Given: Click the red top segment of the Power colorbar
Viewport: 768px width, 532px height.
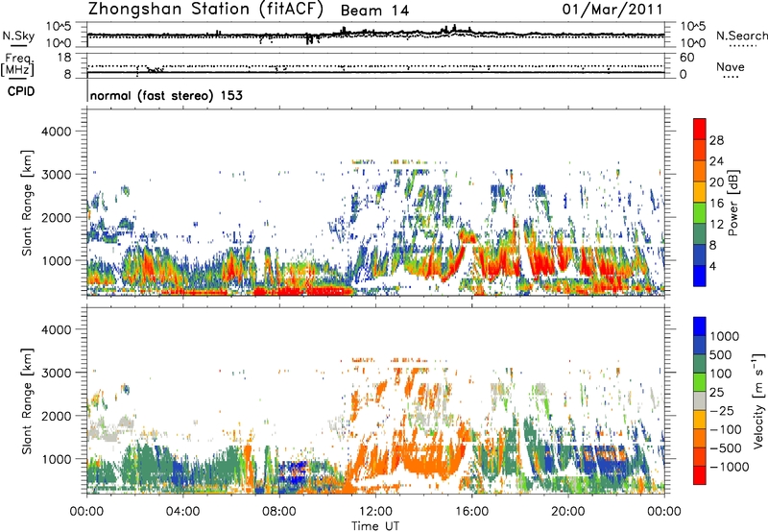Looking at the screenshot, I should tap(700, 130).
